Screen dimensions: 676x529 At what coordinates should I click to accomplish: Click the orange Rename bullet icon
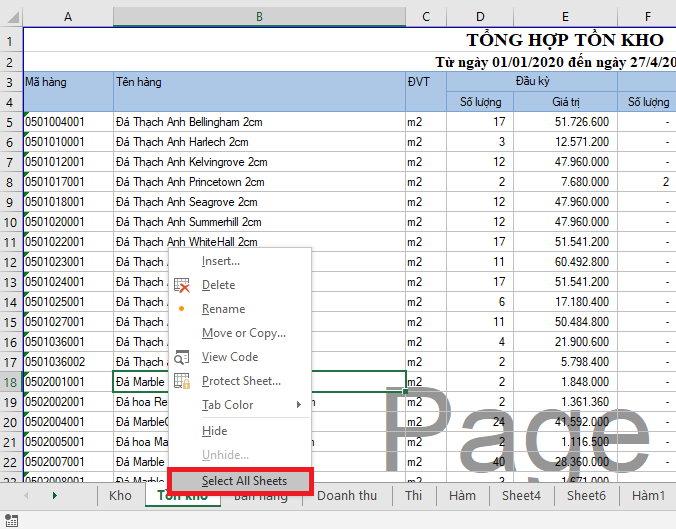tap(181, 309)
